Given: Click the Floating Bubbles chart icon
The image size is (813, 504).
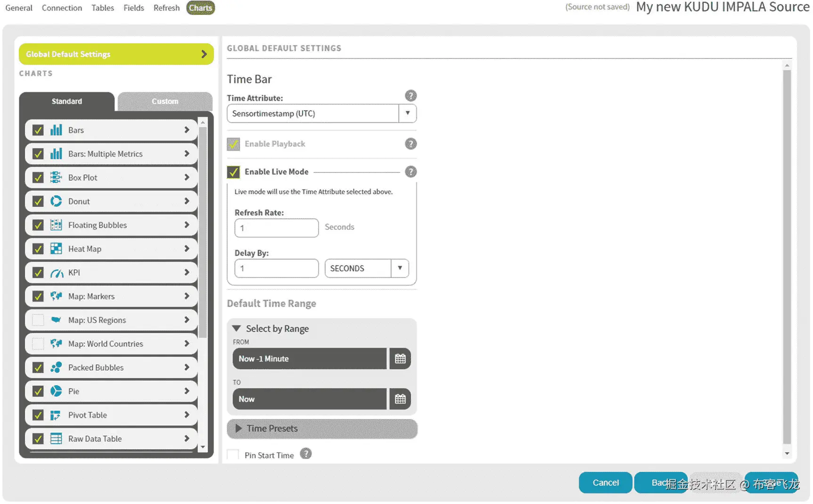Looking at the screenshot, I should pyautogui.click(x=56, y=225).
